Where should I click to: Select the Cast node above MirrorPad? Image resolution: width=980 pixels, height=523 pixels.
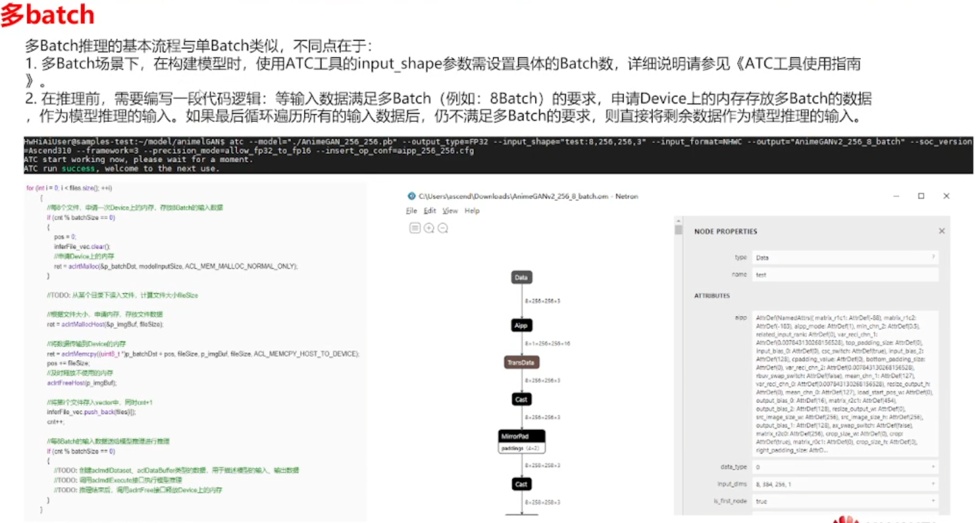pyautogui.click(x=521, y=399)
